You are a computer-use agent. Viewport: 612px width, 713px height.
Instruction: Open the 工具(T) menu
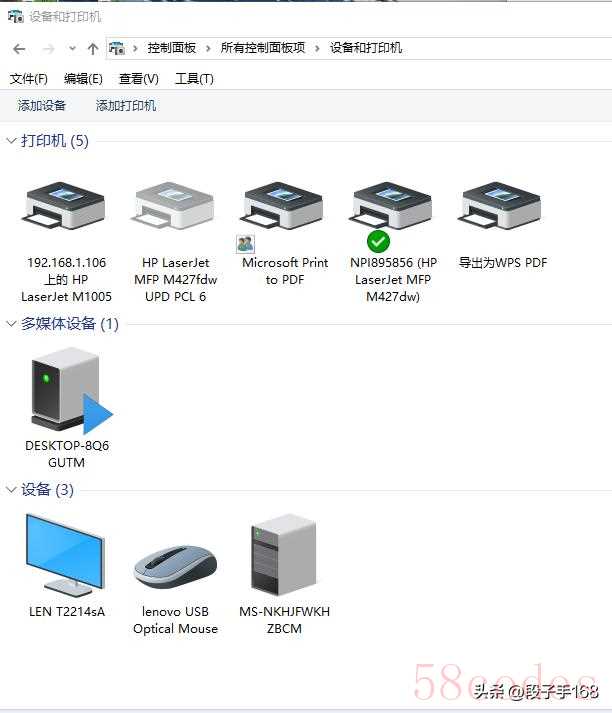[194, 79]
